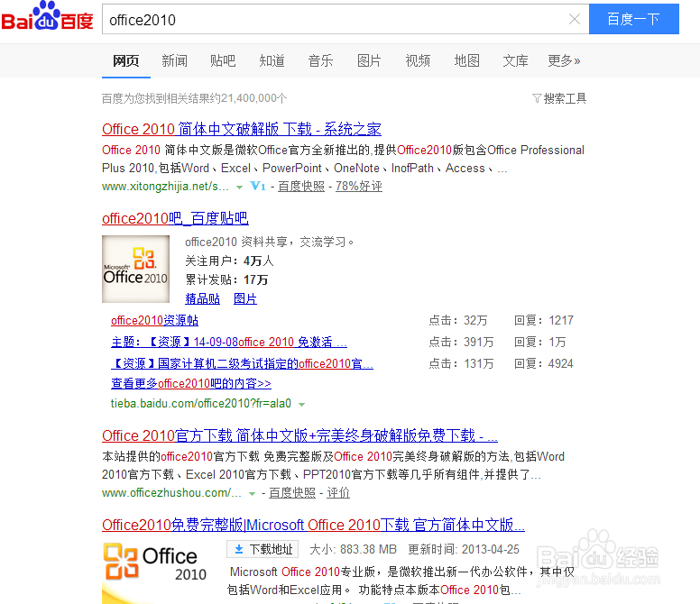Click the text 累计发贴: 17万
This screenshot has width=700, height=604.
226,279
